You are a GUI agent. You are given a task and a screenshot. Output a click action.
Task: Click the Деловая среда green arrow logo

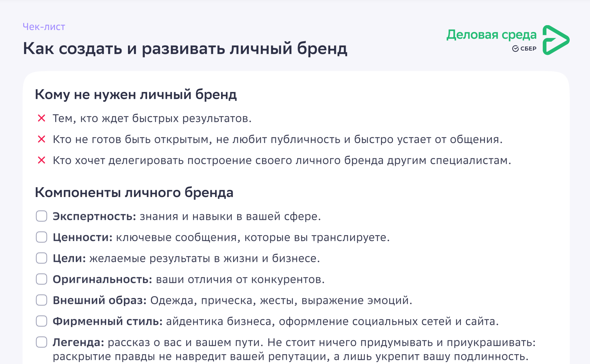(556, 40)
